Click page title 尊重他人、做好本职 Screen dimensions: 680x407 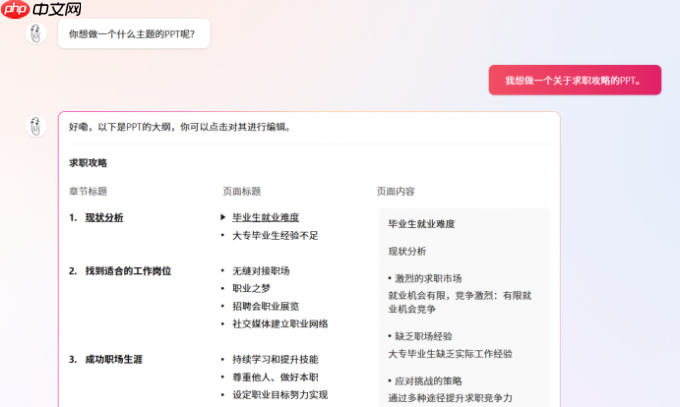(275, 377)
